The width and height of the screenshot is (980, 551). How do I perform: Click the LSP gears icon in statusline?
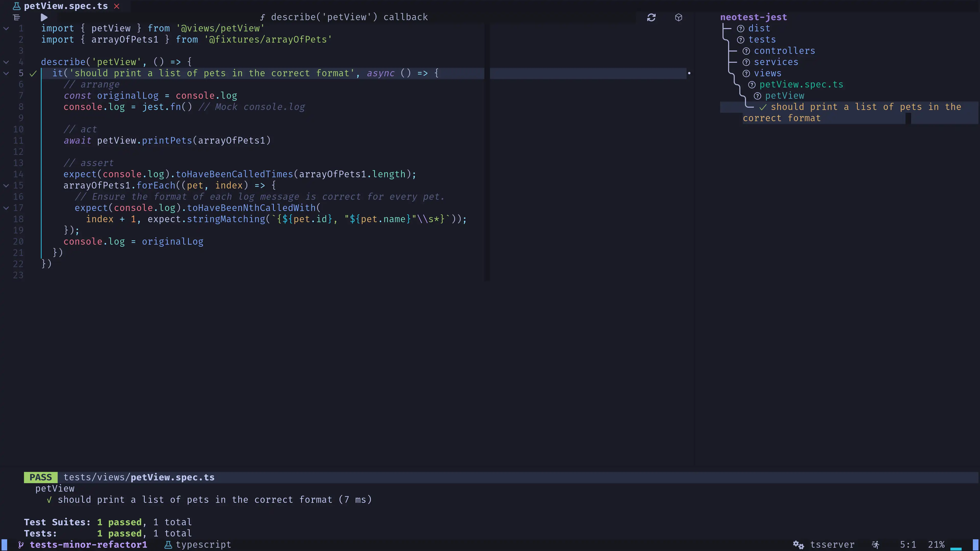(x=798, y=545)
